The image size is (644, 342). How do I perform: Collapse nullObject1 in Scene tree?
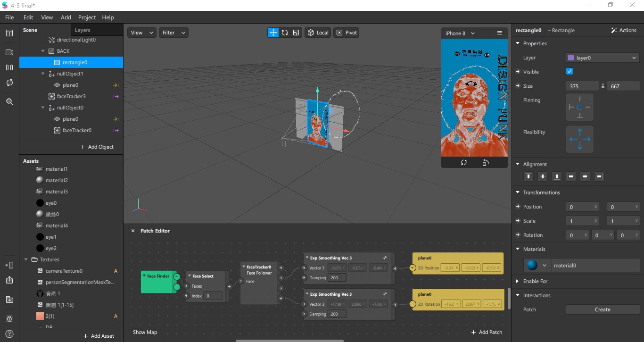pos(43,74)
